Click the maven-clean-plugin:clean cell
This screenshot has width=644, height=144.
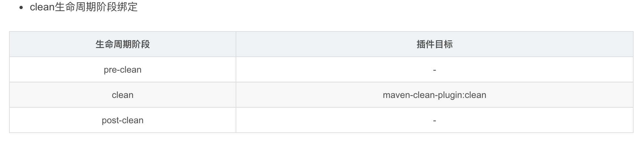[x=435, y=95]
